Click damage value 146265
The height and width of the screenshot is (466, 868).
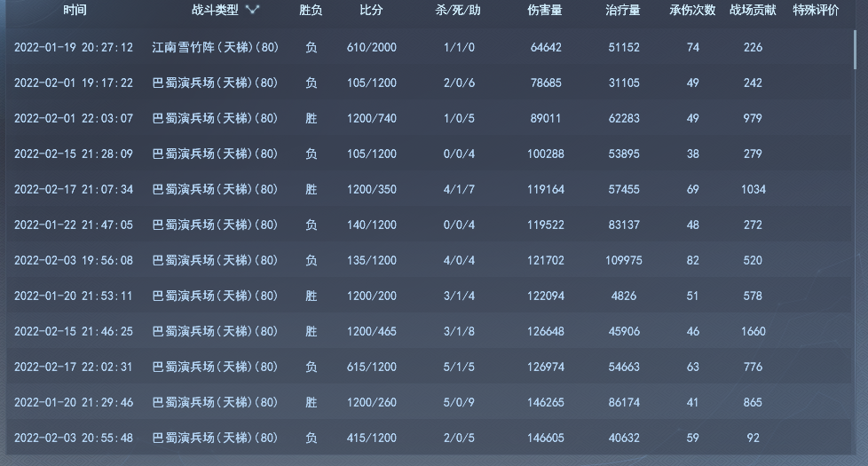click(546, 402)
